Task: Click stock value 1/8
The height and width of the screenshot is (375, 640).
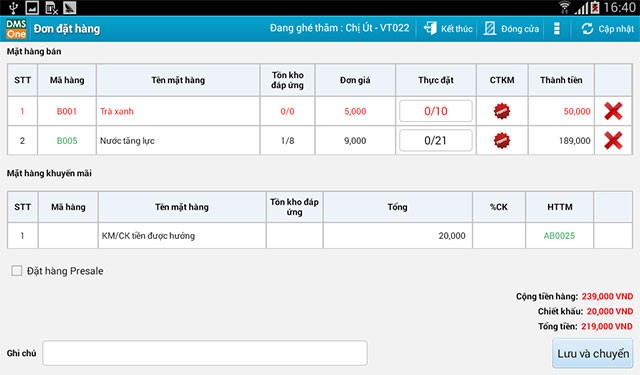Action: coord(287,141)
